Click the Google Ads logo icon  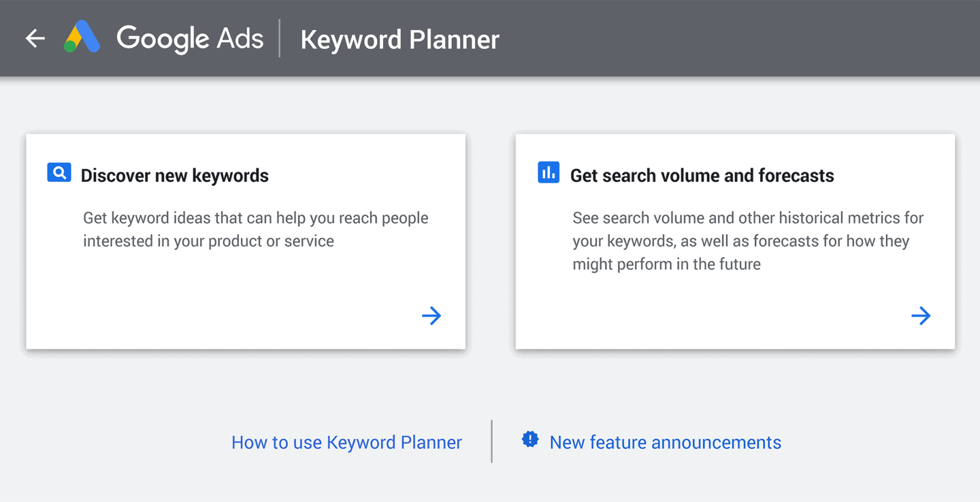click(x=82, y=38)
